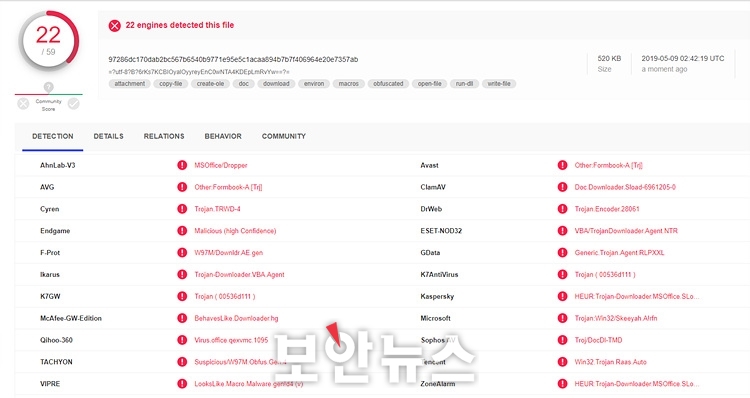Click the red X detection alert icon
The height and width of the screenshot is (398, 750).
pos(114,25)
